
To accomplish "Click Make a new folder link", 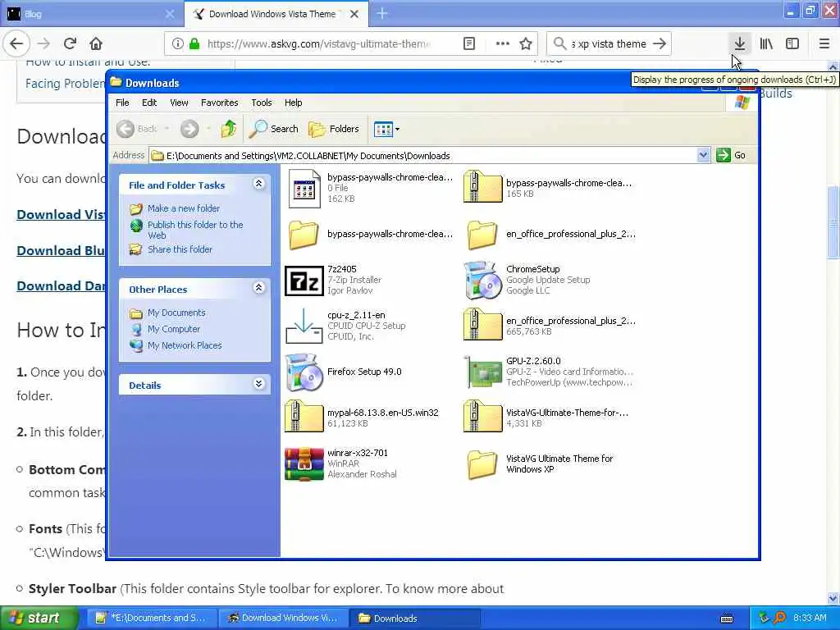I will (x=183, y=208).
